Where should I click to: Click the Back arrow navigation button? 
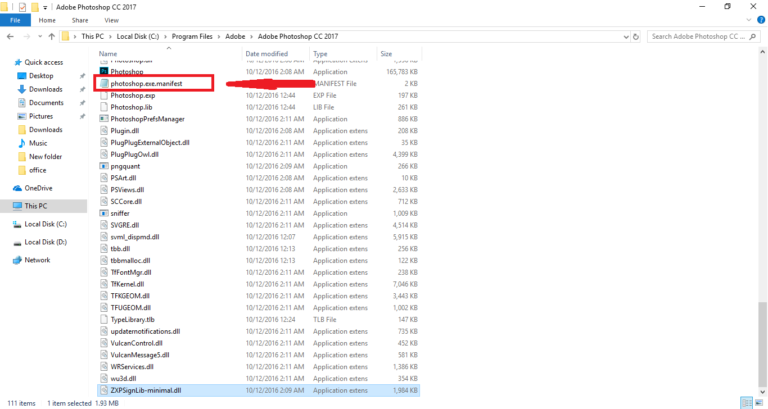coord(10,37)
